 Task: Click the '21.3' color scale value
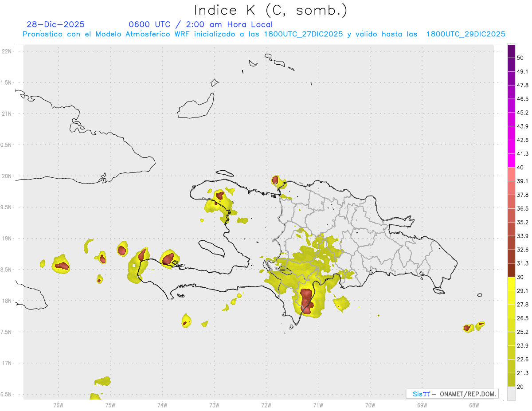pyautogui.click(x=523, y=373)
